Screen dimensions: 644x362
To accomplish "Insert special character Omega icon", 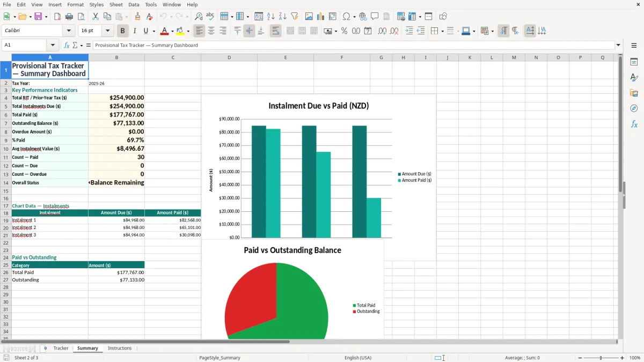I will coord(347,17).
